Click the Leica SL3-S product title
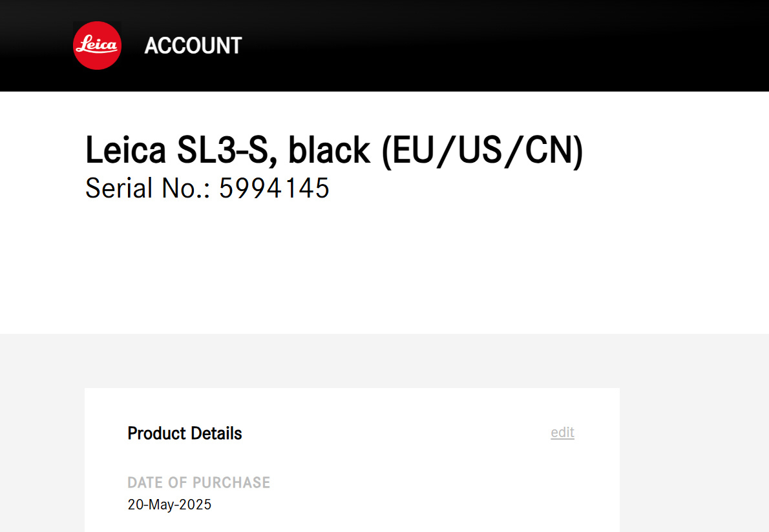 pos(334,150)
